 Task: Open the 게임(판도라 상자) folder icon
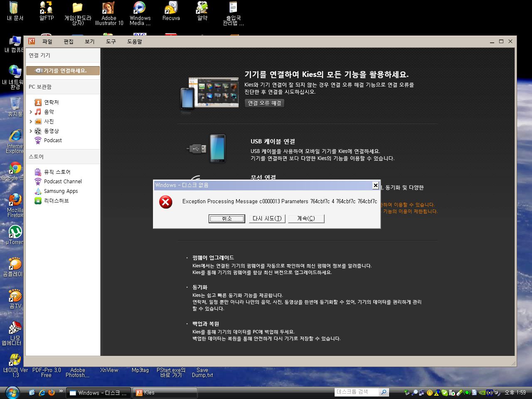click(x=78, y=13)
